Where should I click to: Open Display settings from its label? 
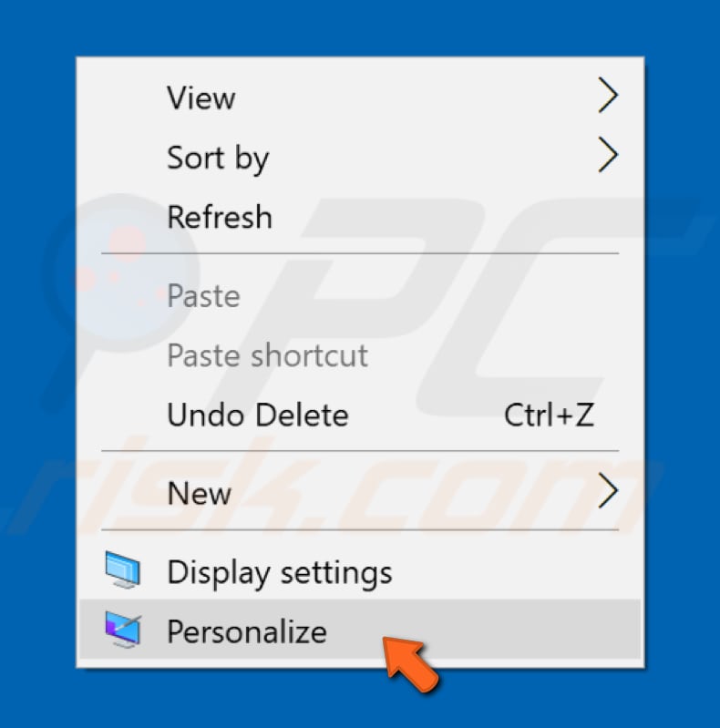pyautogui.click(x=279, y=572)
